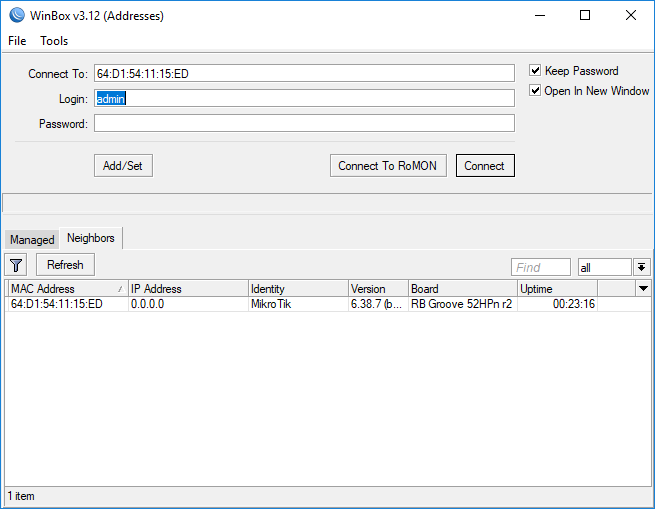Click the Login input field
Viewport: 655px width, 509px height.
304,99
